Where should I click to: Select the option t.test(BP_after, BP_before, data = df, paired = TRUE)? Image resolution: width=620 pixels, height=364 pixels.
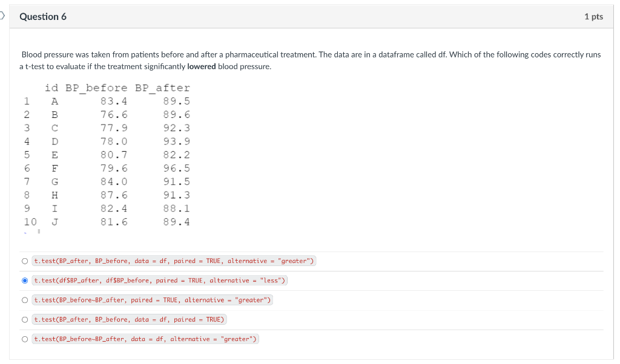point(25,319)
